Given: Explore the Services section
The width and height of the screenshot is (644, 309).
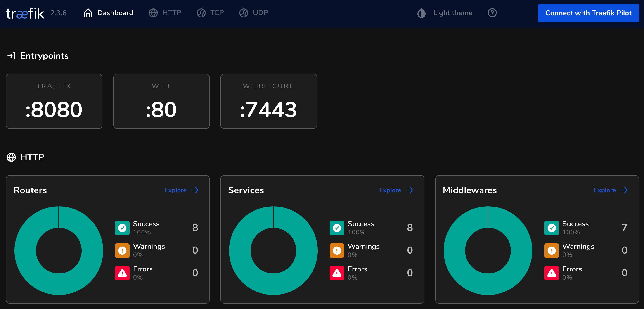Looking at the screenshot, I should (x=396, y=190).
